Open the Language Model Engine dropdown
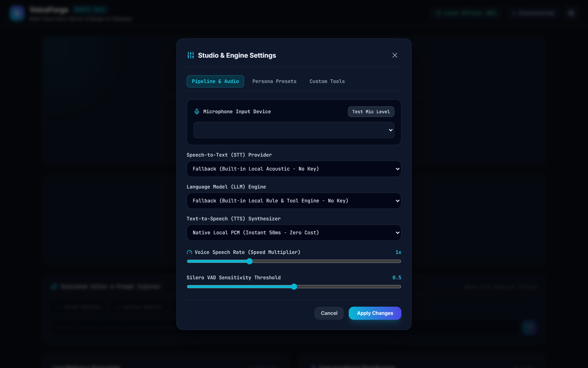This screenshot has height=368, width=588. 294,201
